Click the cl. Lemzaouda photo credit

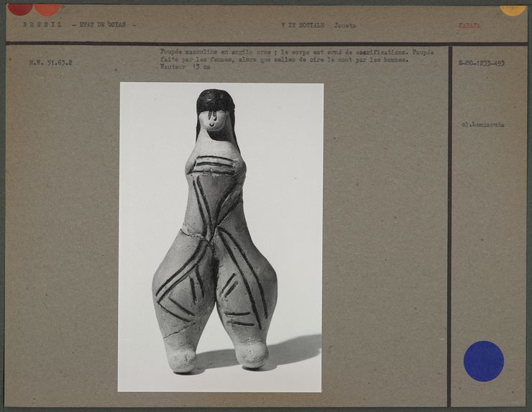coord(482,124)
